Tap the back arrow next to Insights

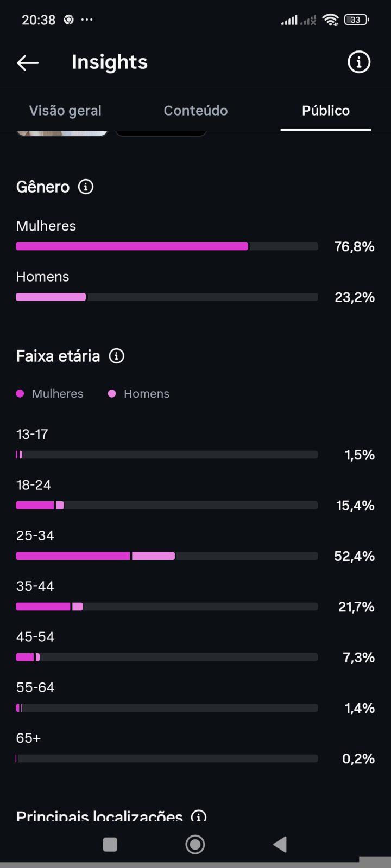pyautogui.click(x=28, y=63)
